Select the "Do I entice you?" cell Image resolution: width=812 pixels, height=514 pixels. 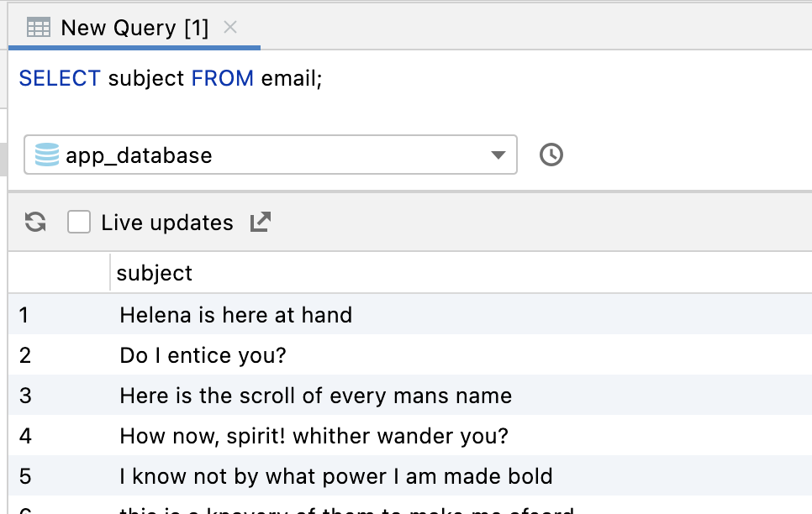click(203, 355)
